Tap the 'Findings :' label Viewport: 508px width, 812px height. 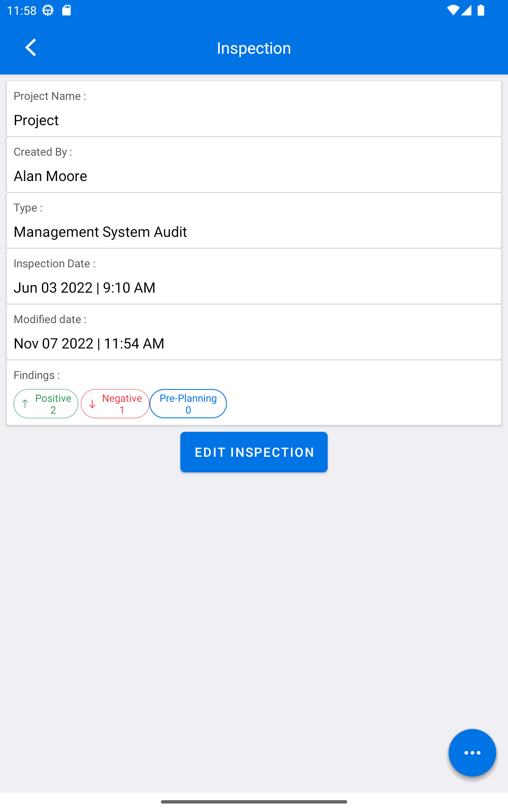(x=37, y=376)
